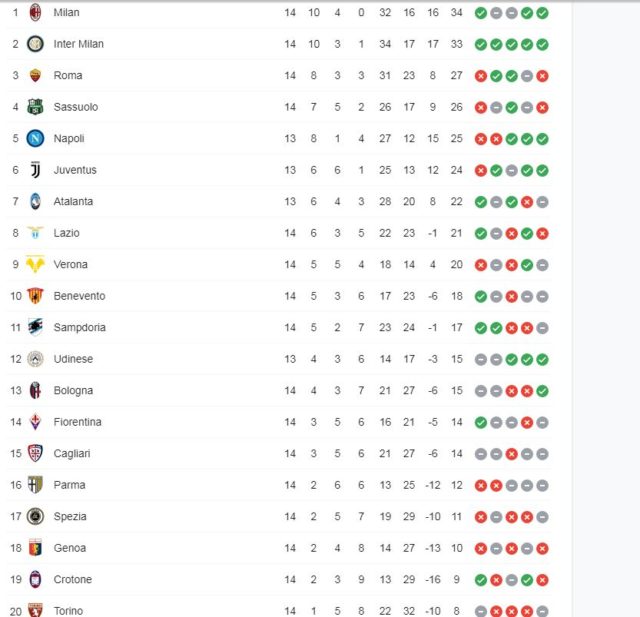
Task: Select the Cagliari team name
Action: pyautogui.click(x=72, y=453)
